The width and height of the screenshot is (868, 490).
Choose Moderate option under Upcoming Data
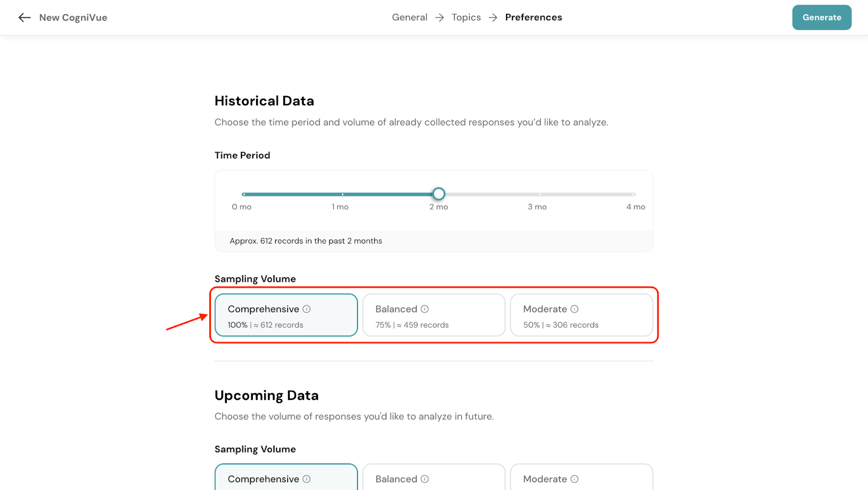581,478
